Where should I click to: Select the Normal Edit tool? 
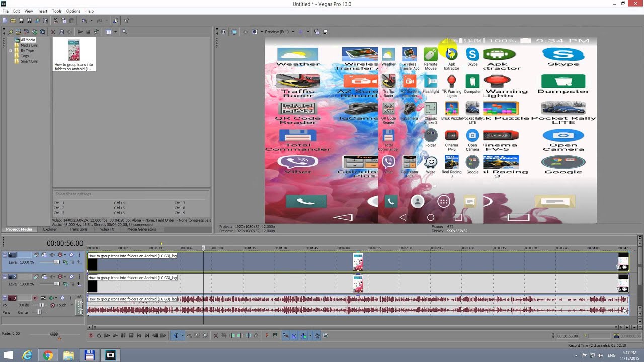tap(176, 335)
